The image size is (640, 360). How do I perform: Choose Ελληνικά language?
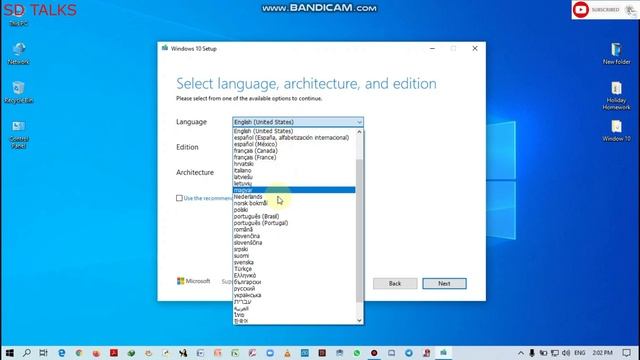click(x=294, y=276)
